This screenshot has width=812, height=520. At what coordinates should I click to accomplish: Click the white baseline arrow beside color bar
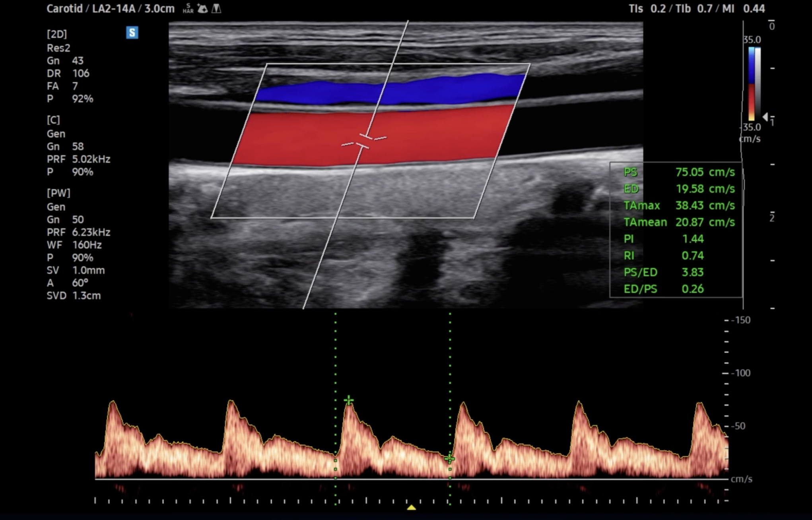click(765, 117)
